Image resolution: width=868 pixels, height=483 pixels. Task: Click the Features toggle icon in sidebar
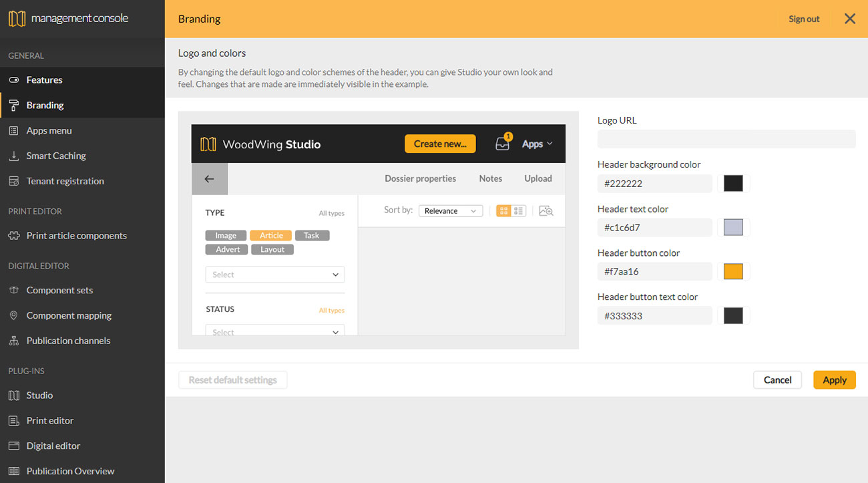point(13,80)
